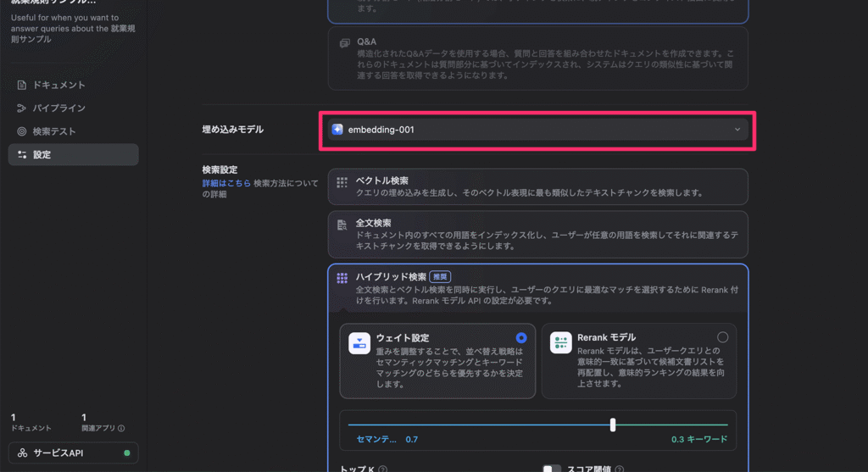
Task: Open the 埋め込みモデル dropdown chevron
Action: coord(737,130)
